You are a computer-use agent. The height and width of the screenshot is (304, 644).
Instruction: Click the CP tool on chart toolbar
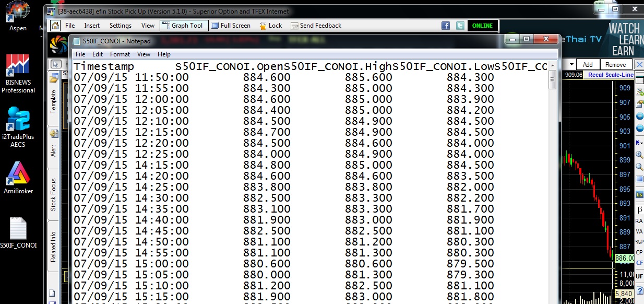[x=639, y=252]
